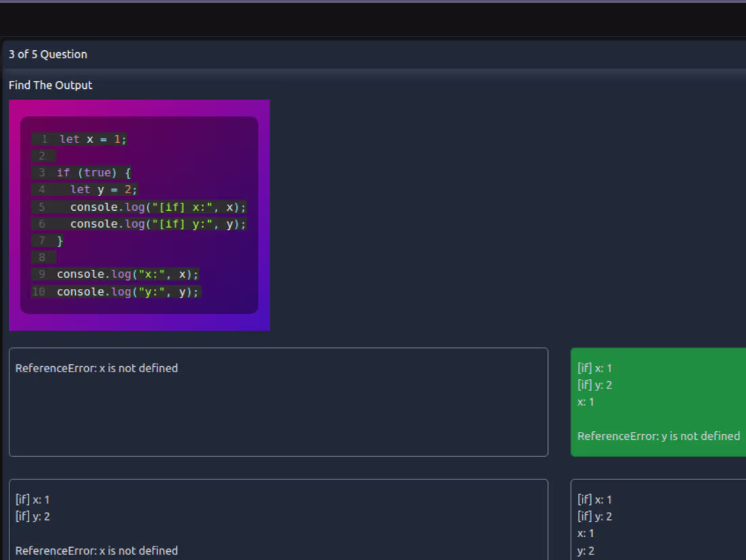Click code line 1 'let x = 1;'
The height and width of the screenshot is (560, 746).
[93, 139]
